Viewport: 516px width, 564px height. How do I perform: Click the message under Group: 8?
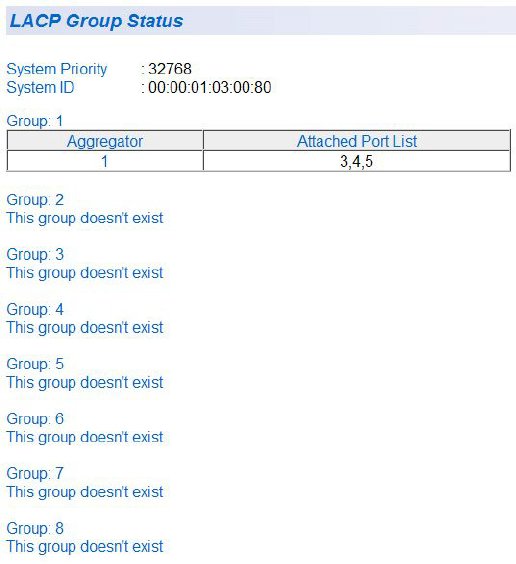85,547
